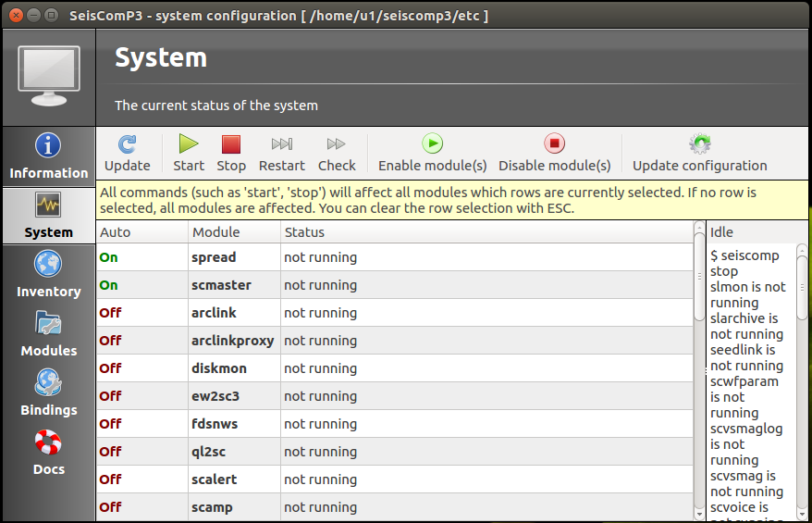Click not running status of scamp
812x523 pixels.
pyautogui.click(x=321, y=507)
